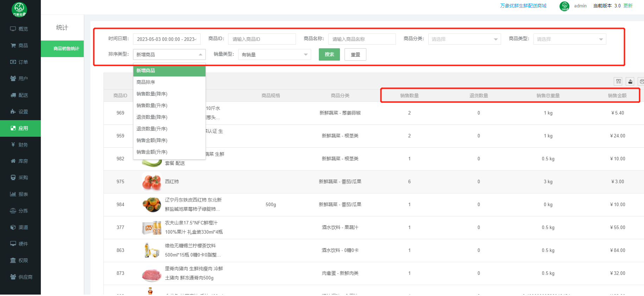This screenshot has width=644, height=296.
Task: Open 报表 reports section in sidebar
Action: tap(20, 194)
